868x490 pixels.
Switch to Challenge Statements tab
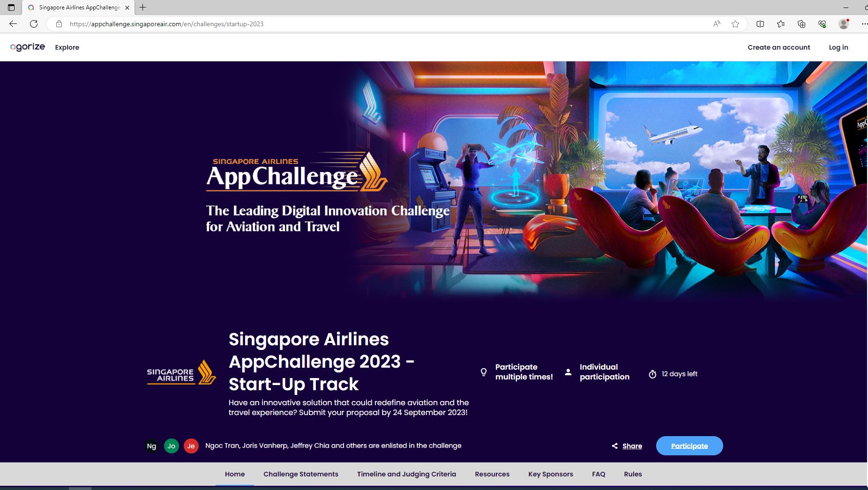pyautogui.click(x=301, y=474)
